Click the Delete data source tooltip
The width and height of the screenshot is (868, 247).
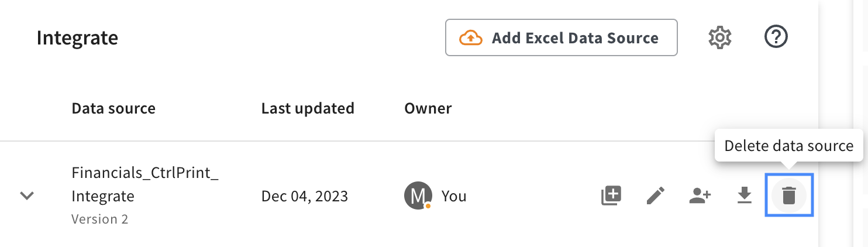[x=788, y=146]
